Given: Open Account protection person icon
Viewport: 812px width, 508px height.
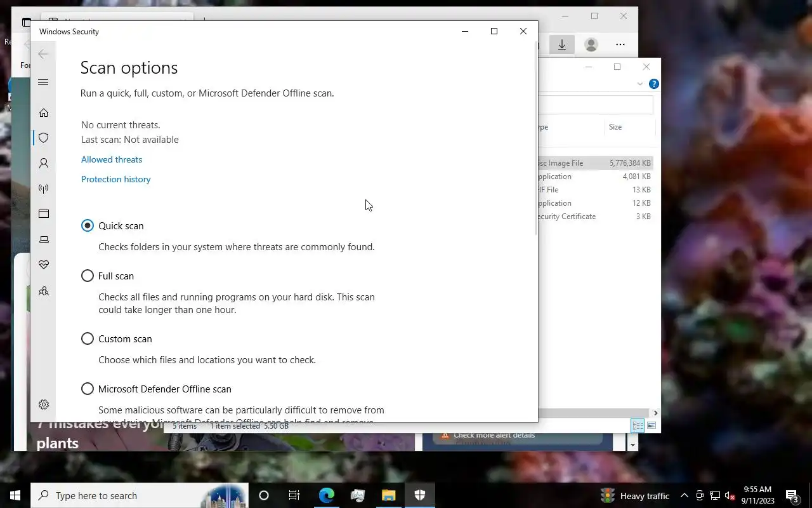Looking at the screenshot, I should click(x=44, y=163).
